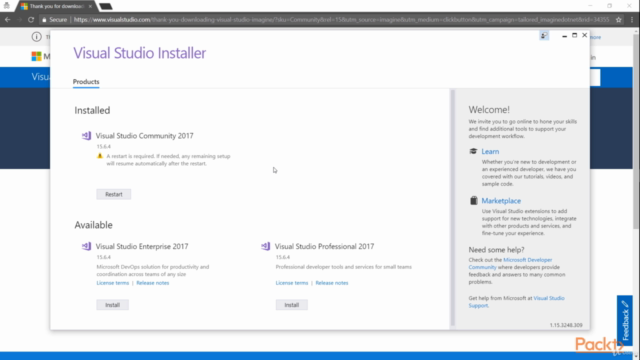The width and height of the screenshot is (640, 360).
Task: Close the 'Thank you for download' browser tab
Action: coord(90,6)
